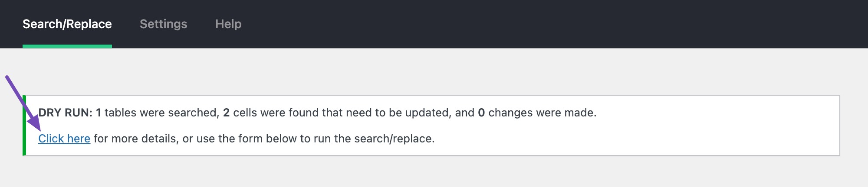Viewport: 868px width, 187px height.
Task: Click the "search/replace" word ending the notice
Action: tap(393, 139)
